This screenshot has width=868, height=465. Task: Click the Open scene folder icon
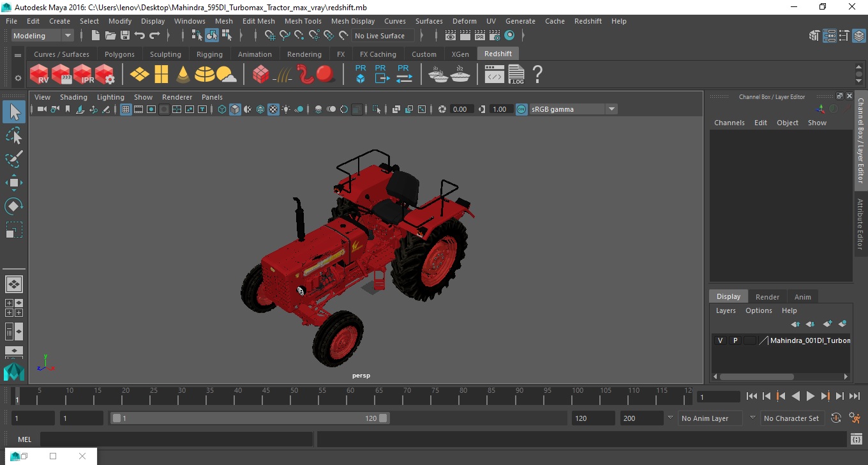[x=110, y=36]
